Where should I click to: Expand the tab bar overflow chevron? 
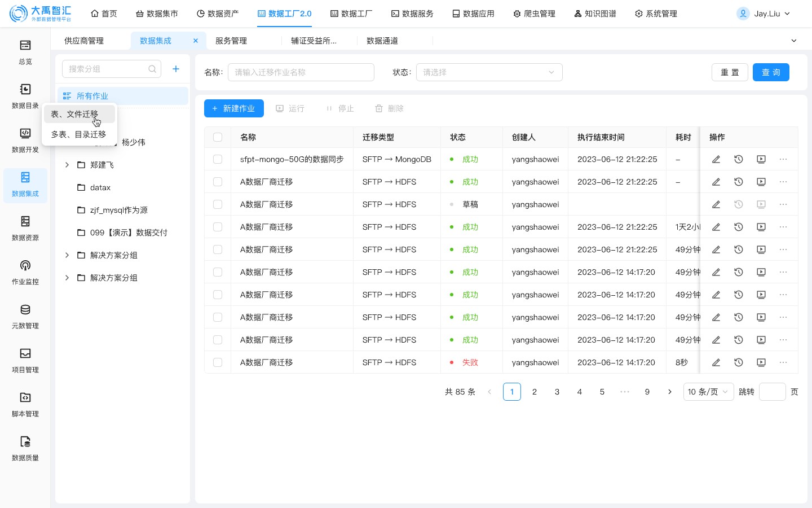click(x=794, y=41)
